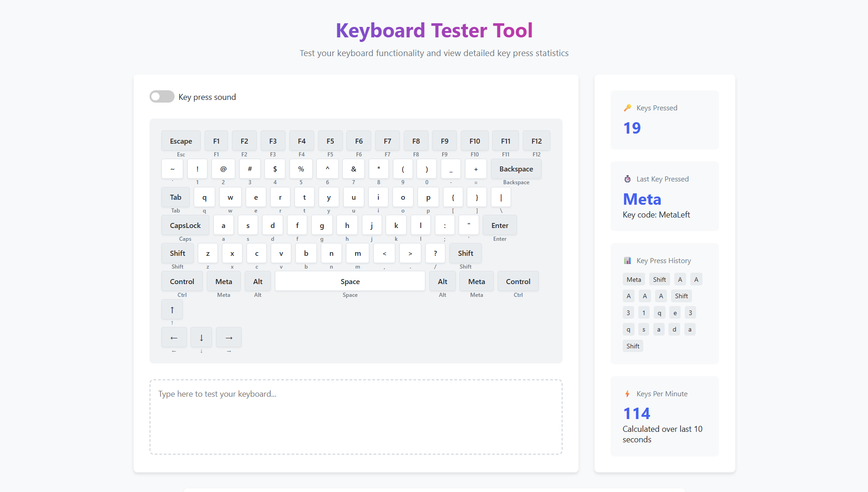Click the right Control key

coord(518,282)
